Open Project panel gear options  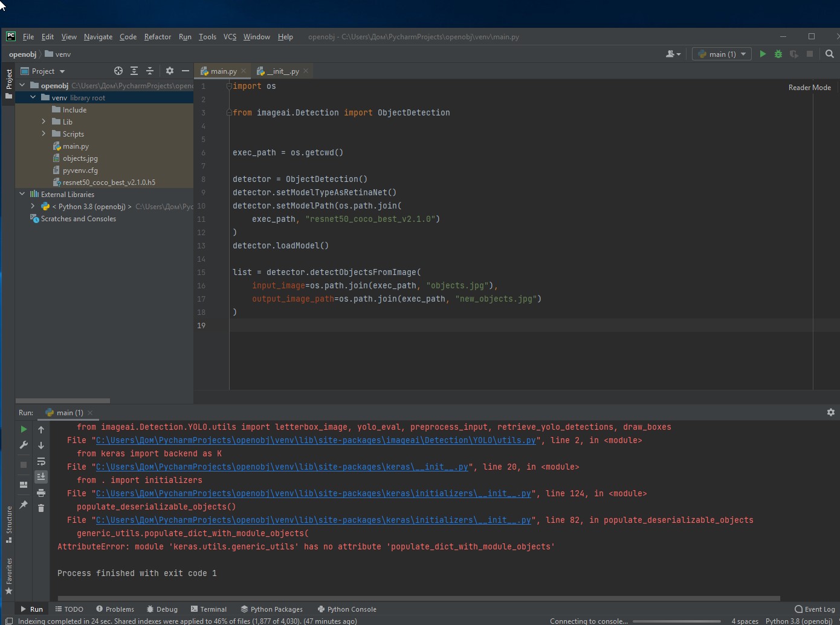170,71
